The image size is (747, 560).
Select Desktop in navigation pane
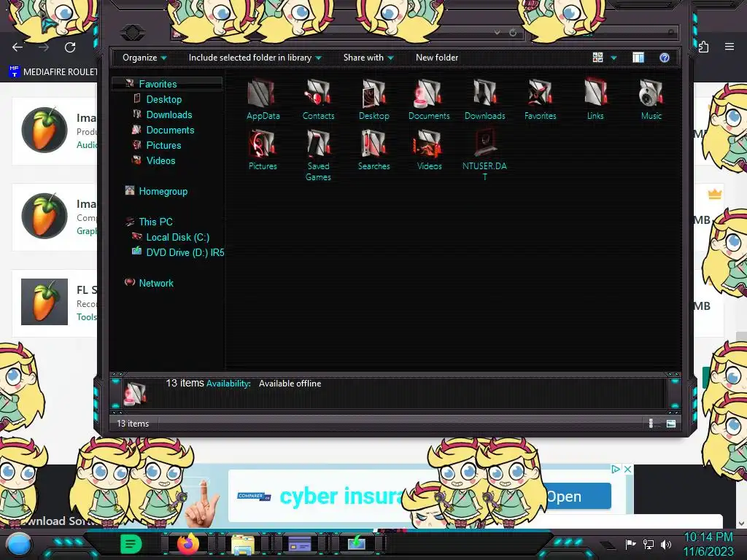(x=164, y=99)
